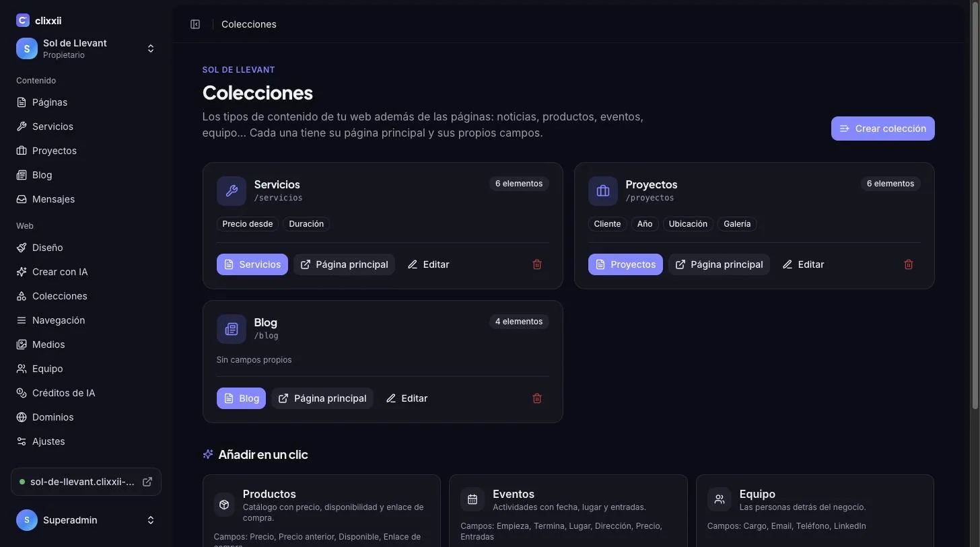Screen dimensions: 980x547
Task: Click the Superadmin avatar icon
Action: pos(27,520)
